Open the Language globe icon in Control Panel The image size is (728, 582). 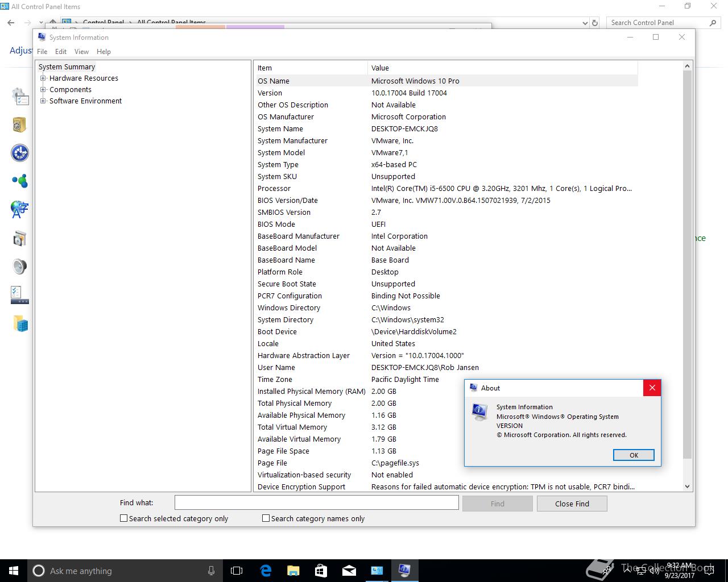[20, 210]
